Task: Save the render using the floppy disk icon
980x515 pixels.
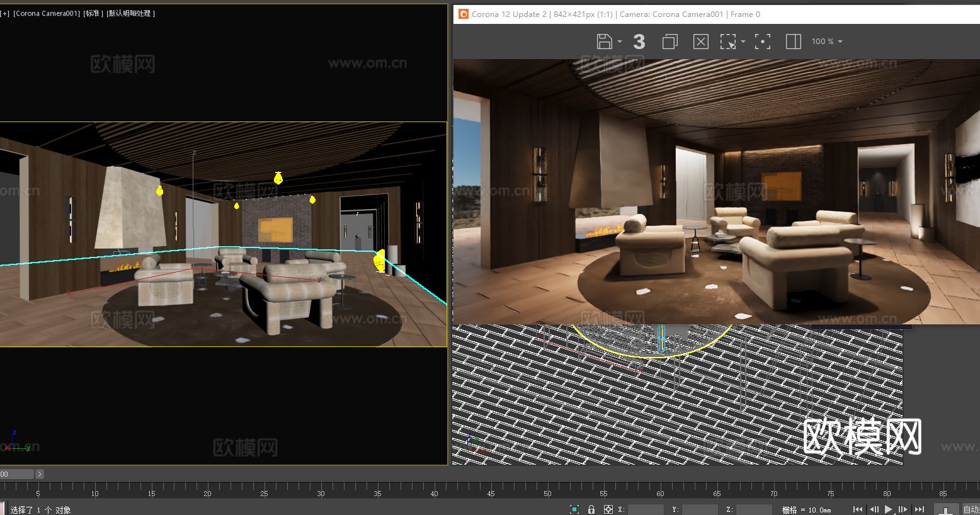Action: click(x=604, y=42)
